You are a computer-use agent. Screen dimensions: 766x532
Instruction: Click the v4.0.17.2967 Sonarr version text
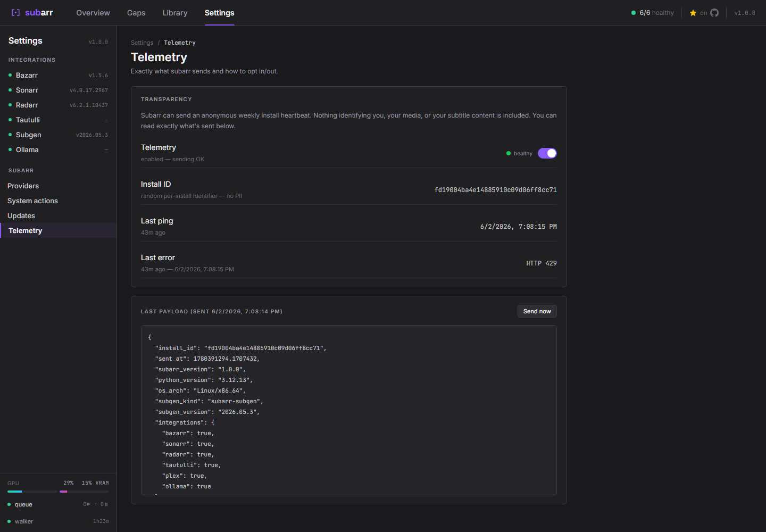tap(89, 90)
